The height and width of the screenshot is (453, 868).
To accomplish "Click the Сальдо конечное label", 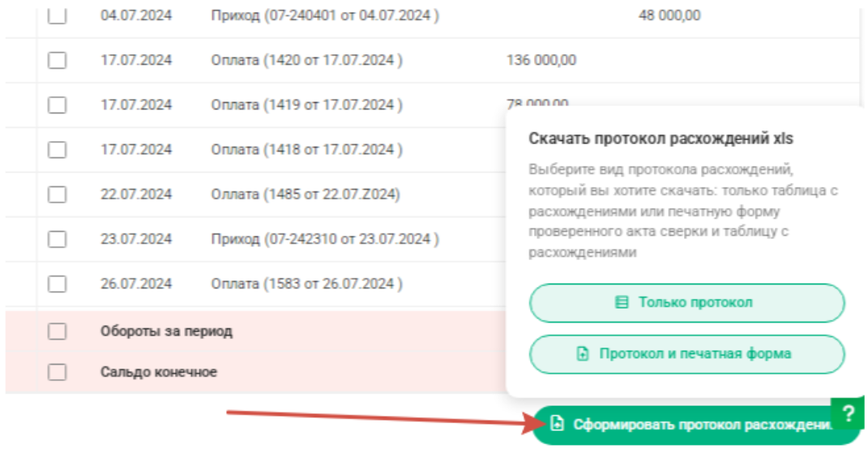I will point(158,372).
